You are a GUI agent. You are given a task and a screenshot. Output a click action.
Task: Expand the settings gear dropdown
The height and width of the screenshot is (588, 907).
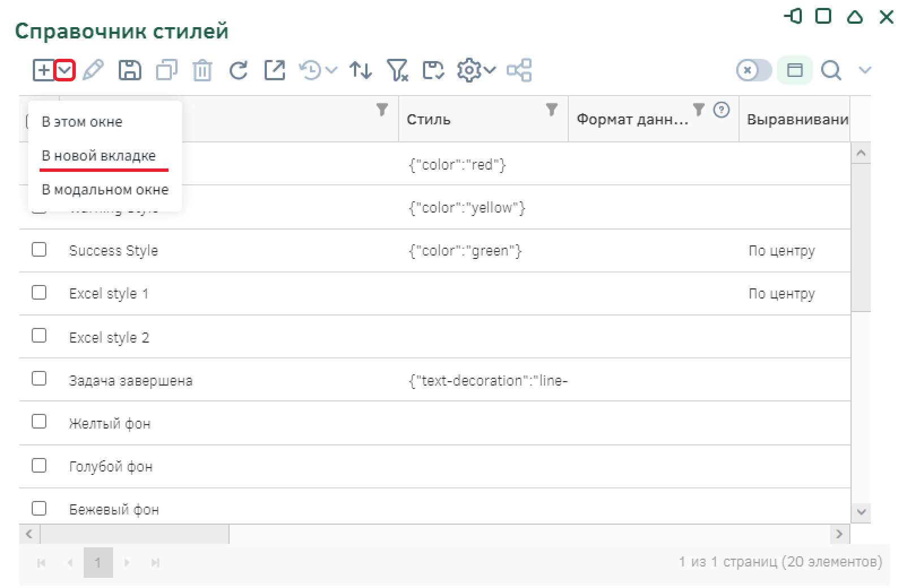coord(476,71)
